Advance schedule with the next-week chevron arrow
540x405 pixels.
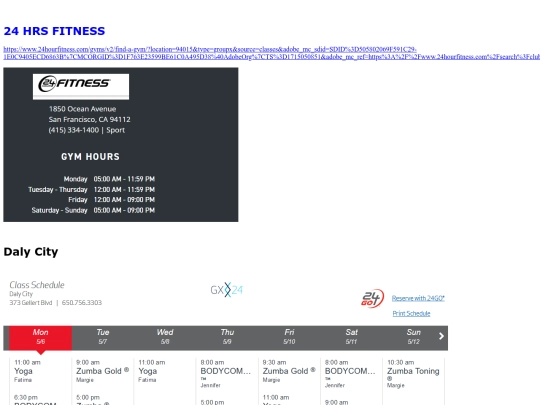[x=441, y=336]
